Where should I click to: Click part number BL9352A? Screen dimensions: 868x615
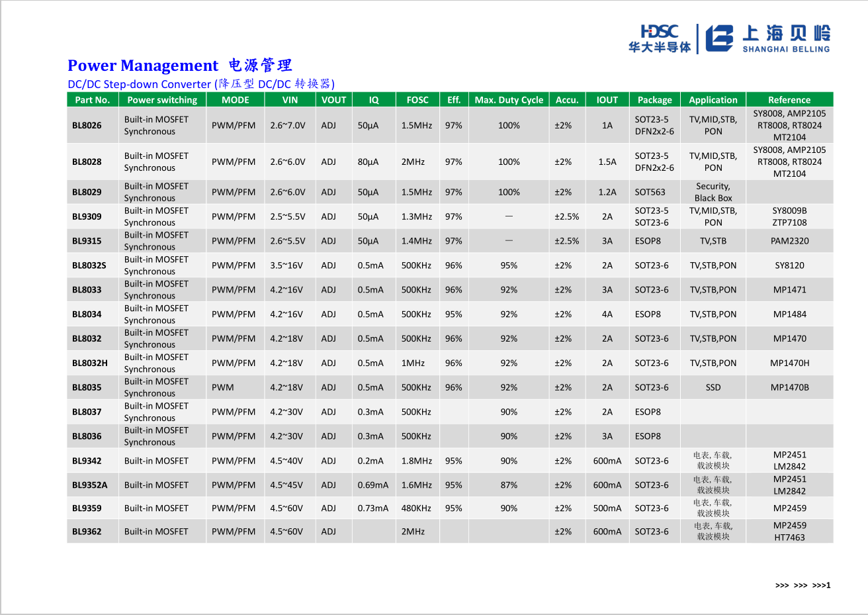click(x=89, y=485)
